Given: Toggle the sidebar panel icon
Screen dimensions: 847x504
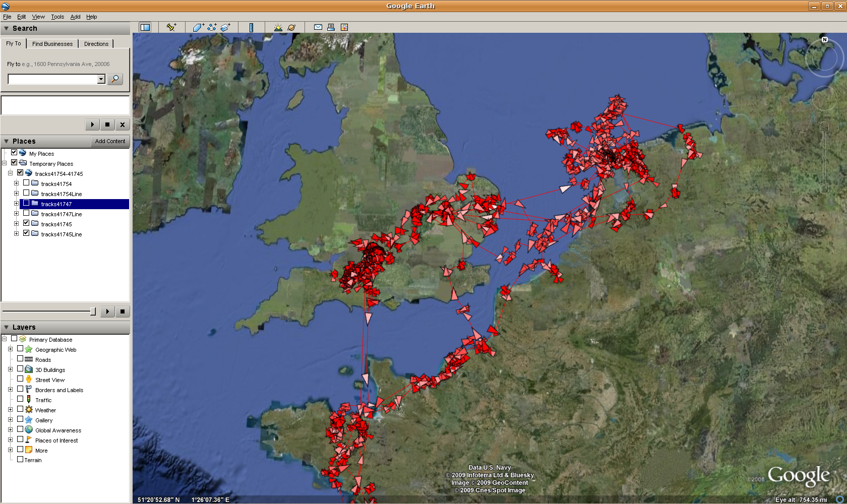Looking at the screenshot, I should pyautogui.click(x=145, y=27).
